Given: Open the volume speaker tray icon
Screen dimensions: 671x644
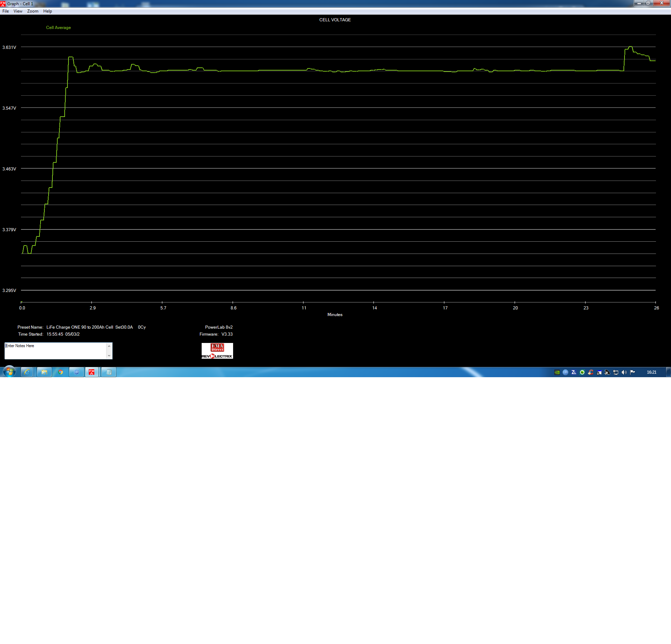Looking at the screenshot, I should 624,372.
